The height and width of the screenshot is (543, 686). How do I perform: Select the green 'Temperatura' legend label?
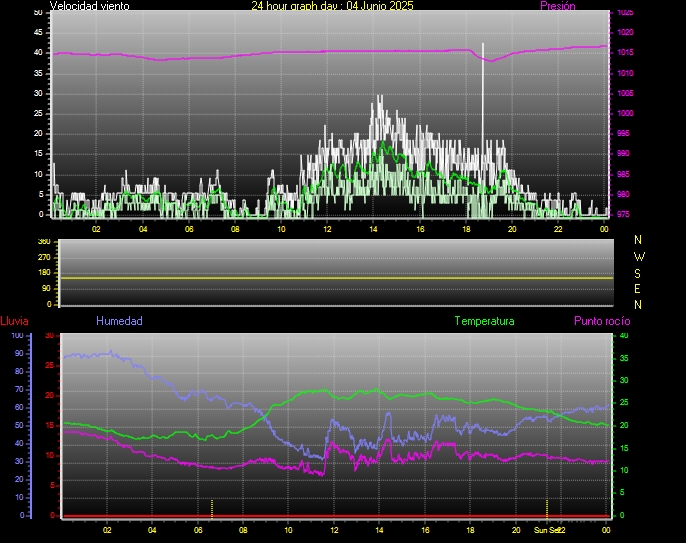tap(484, 321)
